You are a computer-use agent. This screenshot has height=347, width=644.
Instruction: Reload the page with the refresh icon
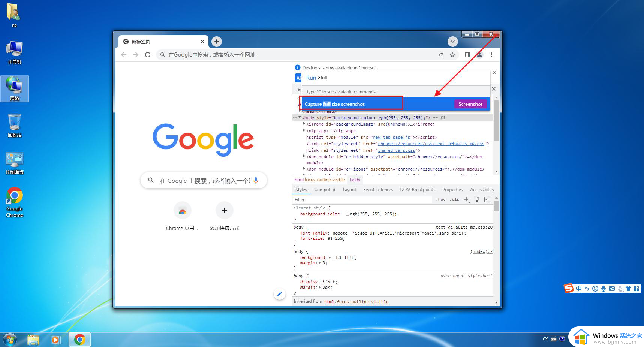[148, 55]
